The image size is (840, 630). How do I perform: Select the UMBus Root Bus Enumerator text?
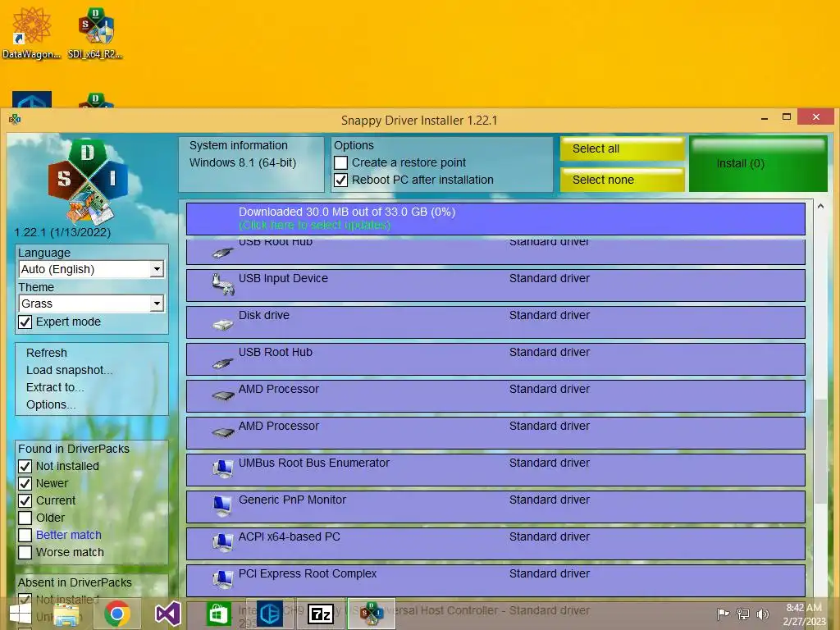[x=314, y=463]
